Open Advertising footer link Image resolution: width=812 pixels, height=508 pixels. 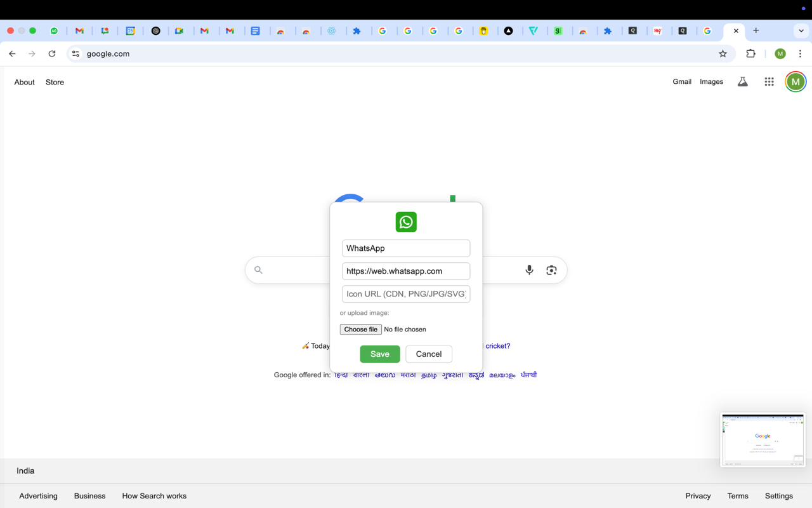38,496
